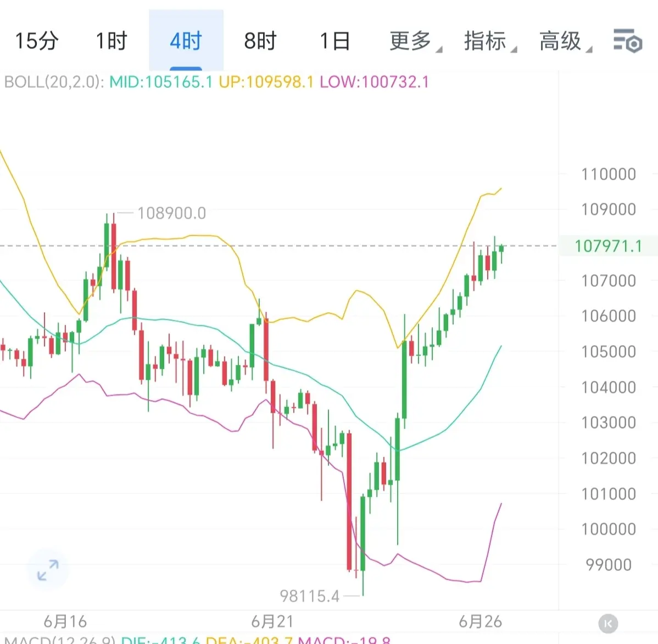Click the MACD indicator label at bottom

click(x=59, y=640)
